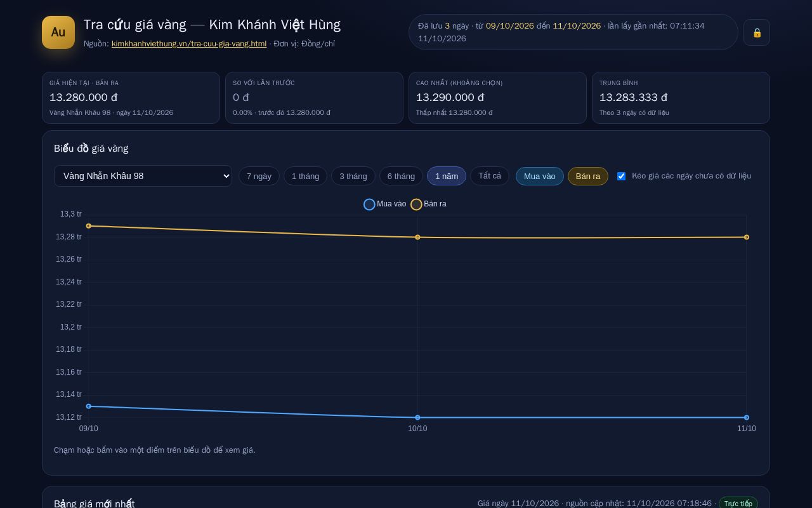Click Mua vào data point at 09/10

89,406
